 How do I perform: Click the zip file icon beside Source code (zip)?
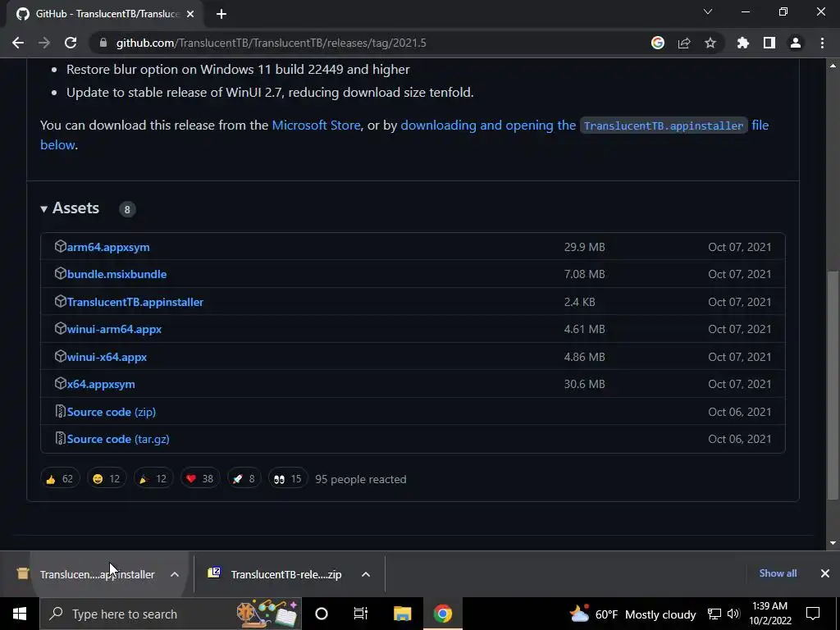[60, 412]
